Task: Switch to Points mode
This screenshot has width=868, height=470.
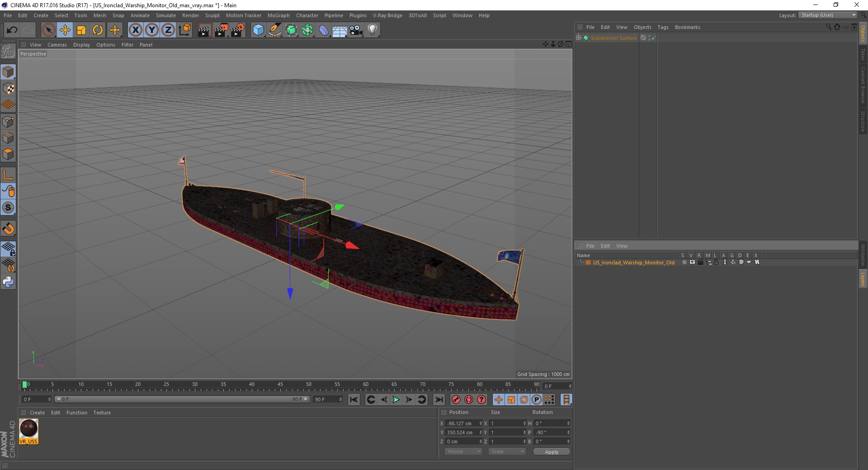Action: (8, 122)
